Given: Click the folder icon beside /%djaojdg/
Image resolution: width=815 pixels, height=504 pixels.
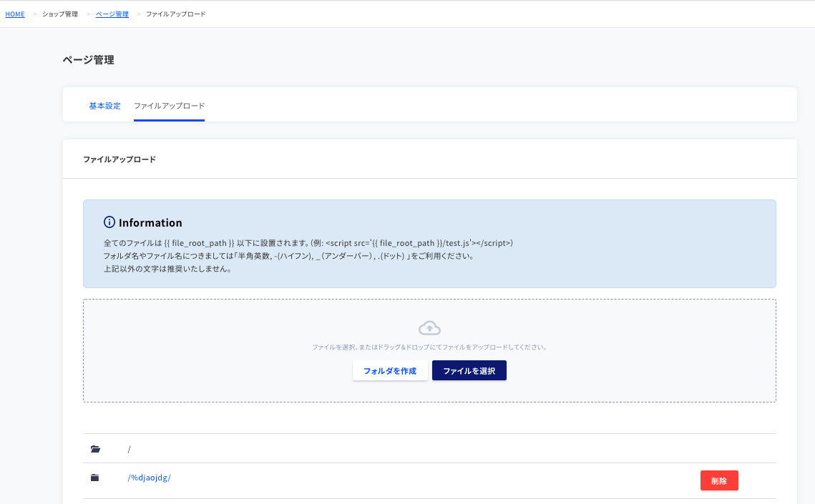Looking at the screenshot, I should point(94,478).
